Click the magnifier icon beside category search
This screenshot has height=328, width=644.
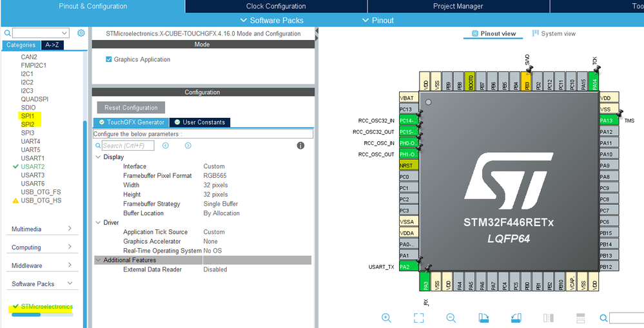click(x=7, y=33)
